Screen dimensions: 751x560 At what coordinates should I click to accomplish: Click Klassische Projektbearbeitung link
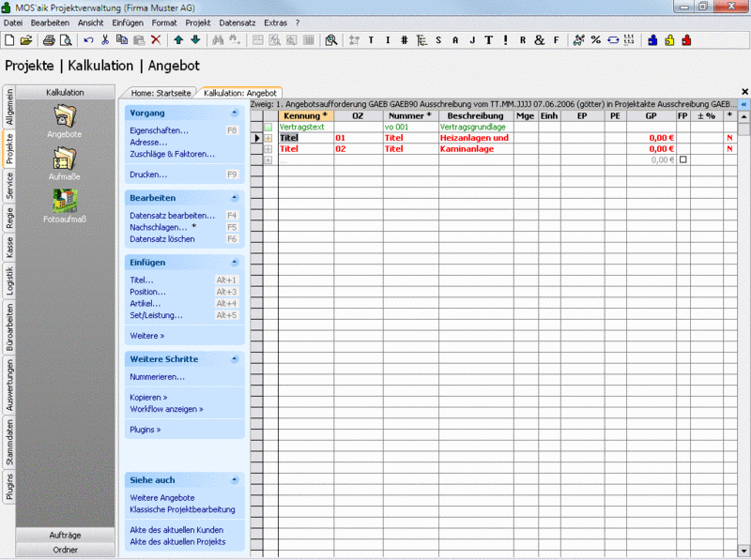(x=182, y=509)
